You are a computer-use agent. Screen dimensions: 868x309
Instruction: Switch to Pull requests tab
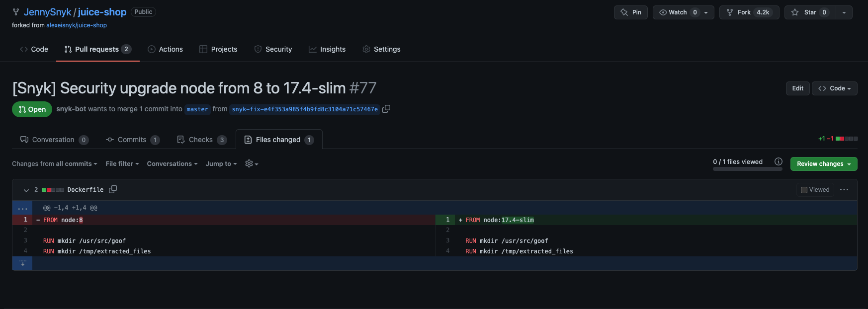pyautogui.click(x=98, y=49)
